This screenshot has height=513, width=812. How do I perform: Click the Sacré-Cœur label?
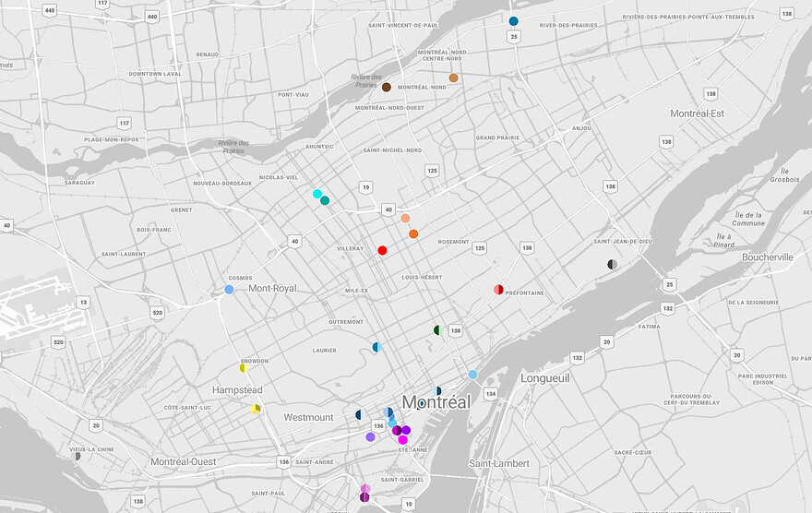pos(633,452)
